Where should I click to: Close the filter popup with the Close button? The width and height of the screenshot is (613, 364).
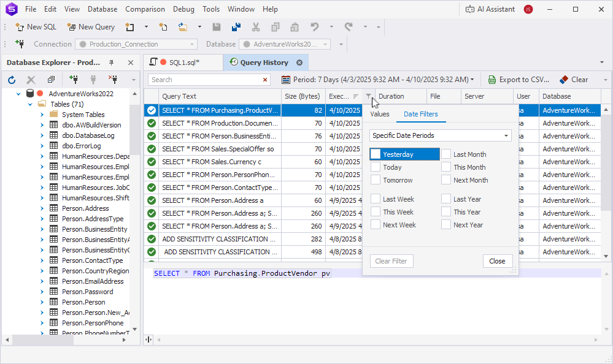pyautogui.click(x=497, y=260)
